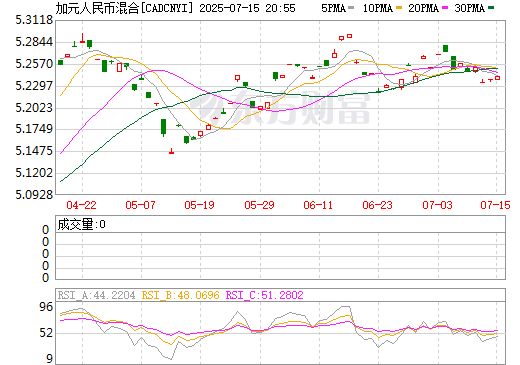This screenshot has height=365, width=520.
Task: Click the 10PMA legend label
Action: point(378,8)
